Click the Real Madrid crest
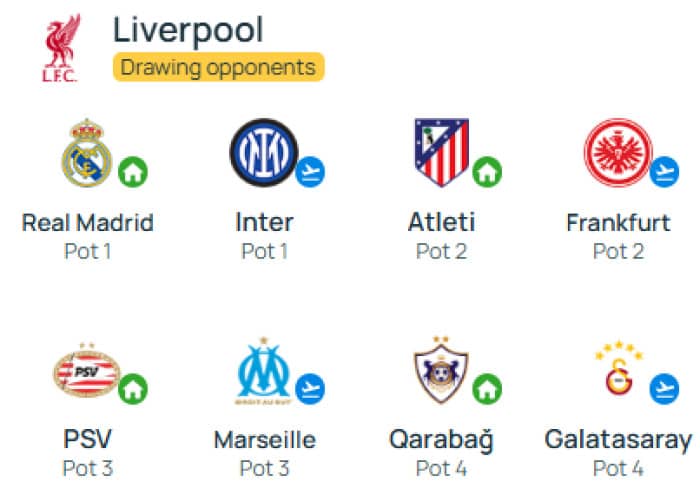The image size is (700, 495). point(87,153)
